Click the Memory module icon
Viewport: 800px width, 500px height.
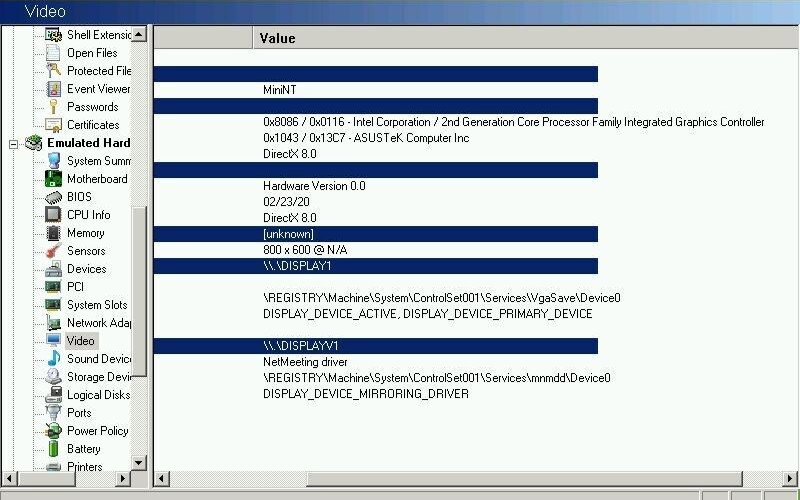53,233
